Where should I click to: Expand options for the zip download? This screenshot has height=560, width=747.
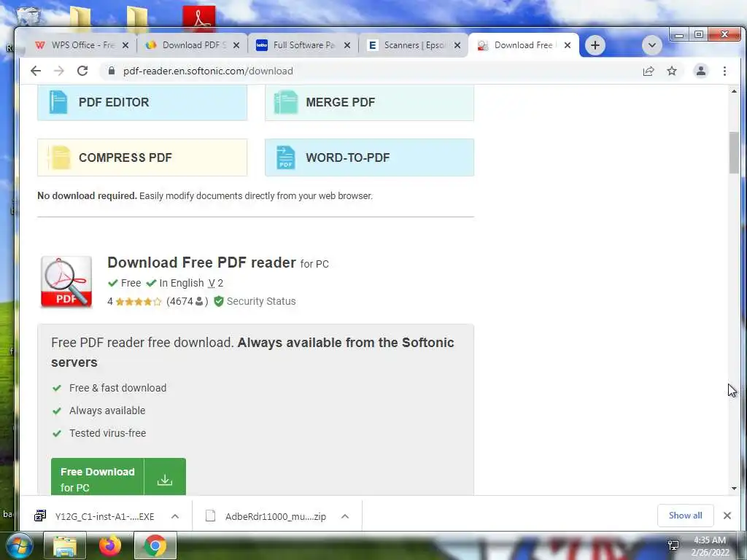[345, 516]
